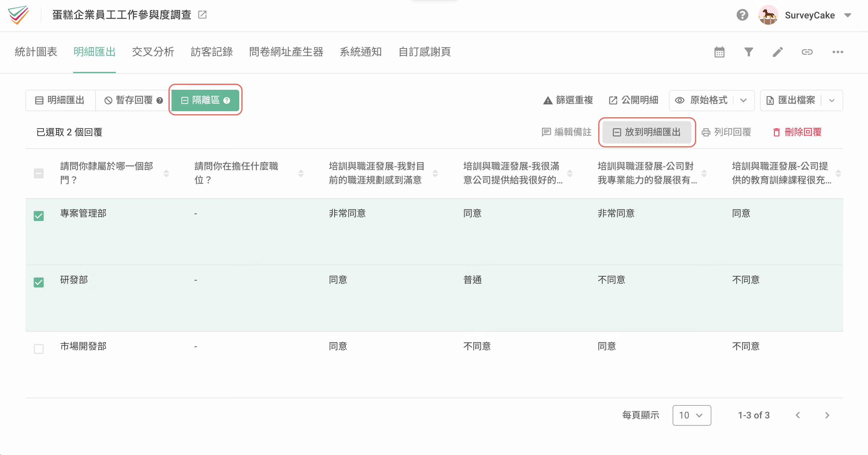Show help tooltip for 暫存回覆
The width and height of the screenshot is (868, 455).
(x=160, y=101)
